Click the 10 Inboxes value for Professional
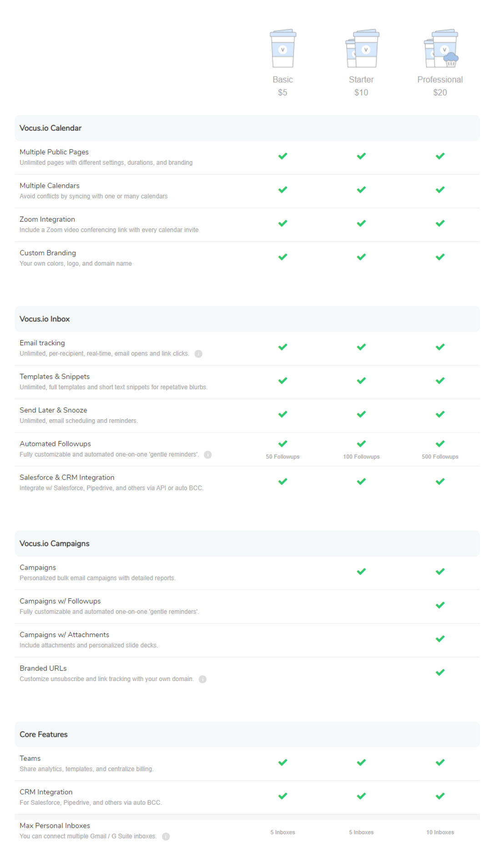This screenshot has height=855, width=504. [x=440, y=832]
